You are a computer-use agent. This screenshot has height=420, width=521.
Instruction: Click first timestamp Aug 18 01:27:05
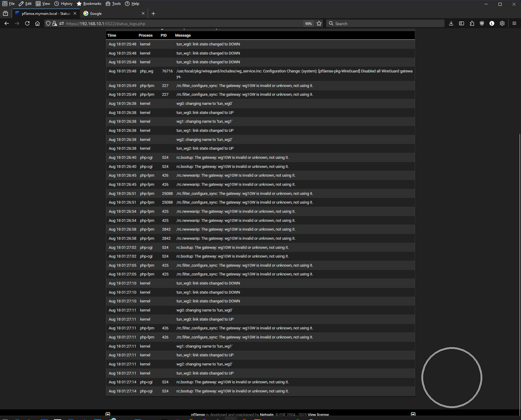(123, 265)
